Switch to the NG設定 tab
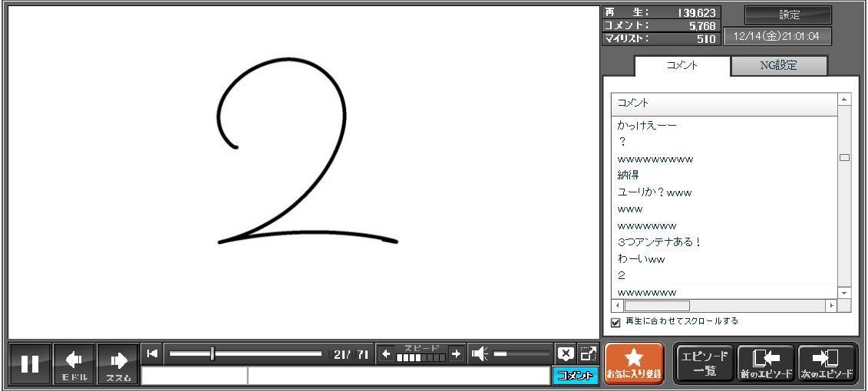868x391 pixels. coord(778,66)
